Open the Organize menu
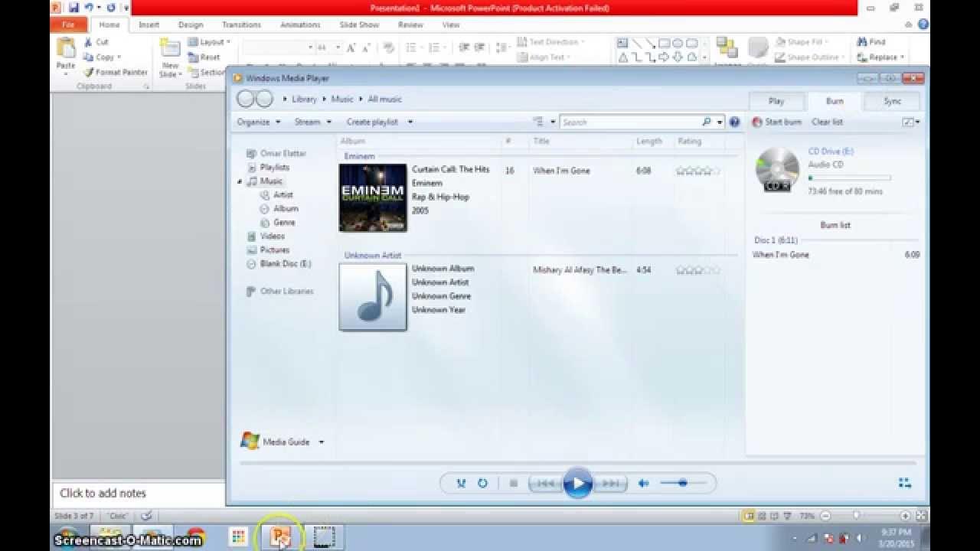The height and width of the screenshot is (551, 980). click(x=259, y=122)
